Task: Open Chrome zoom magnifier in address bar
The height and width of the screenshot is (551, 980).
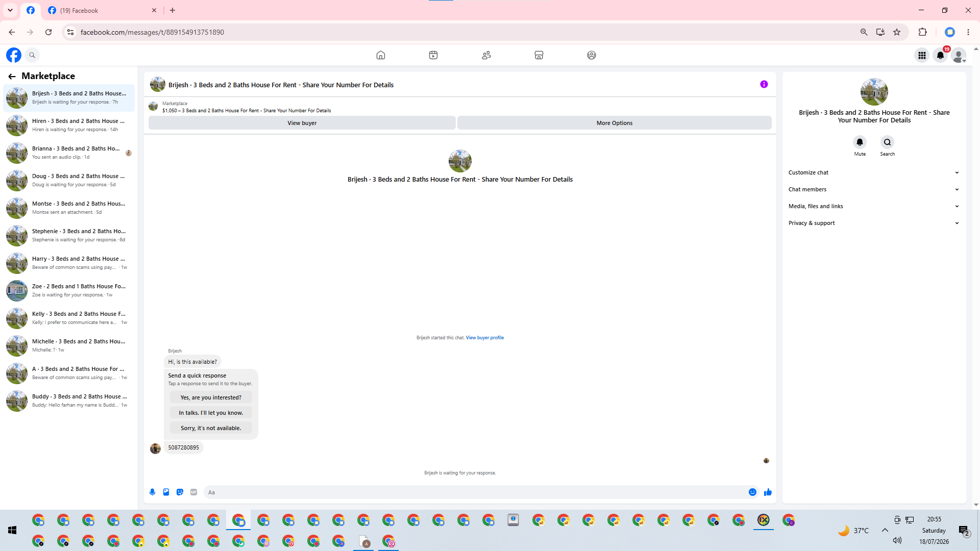Action: click(x=864, y=32)
